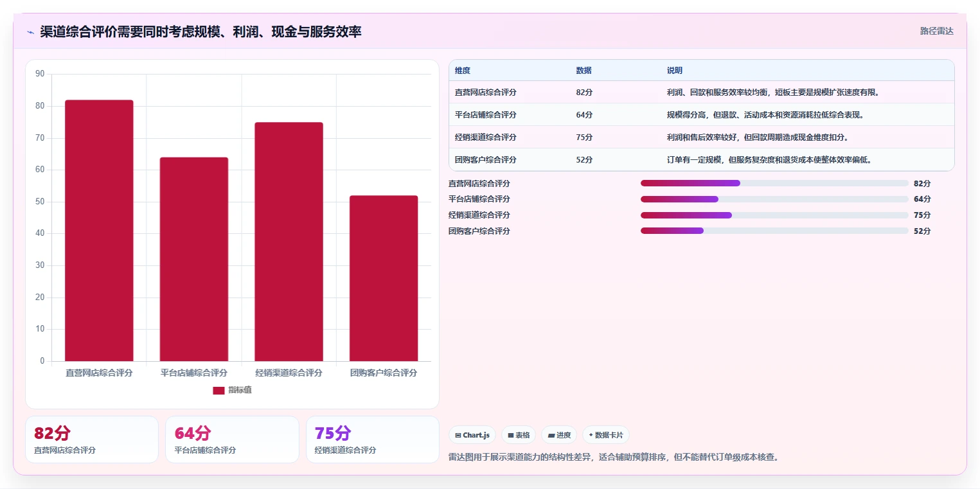The image size is (980, 489).
Task: Select the 表格 chip
Action: [x=519, y=435]
